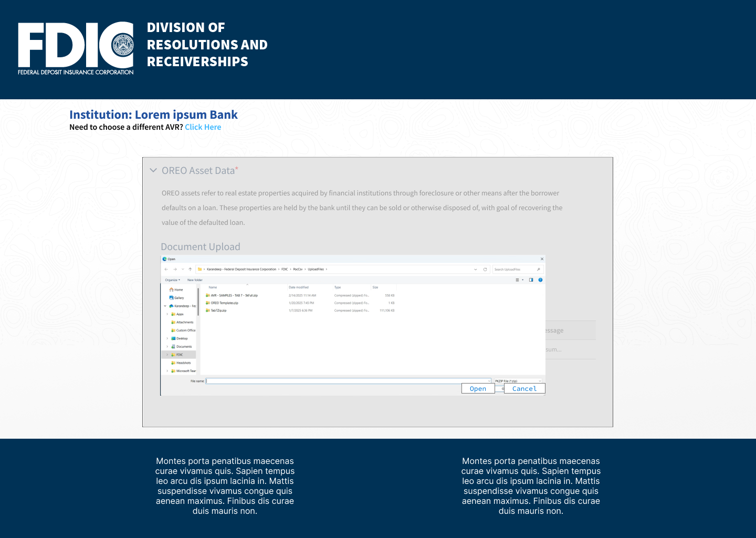Toggle the preview pane icon

(x=531, y=280)
